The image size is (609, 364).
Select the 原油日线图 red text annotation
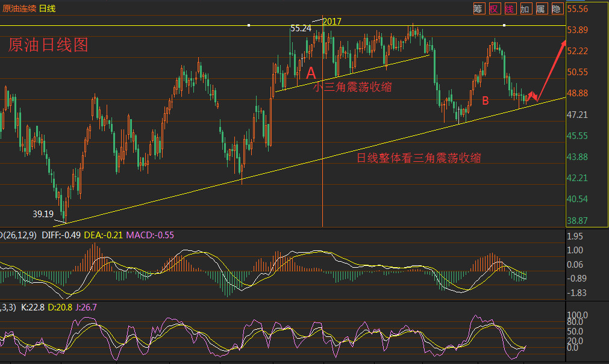[x=48, y=45]
